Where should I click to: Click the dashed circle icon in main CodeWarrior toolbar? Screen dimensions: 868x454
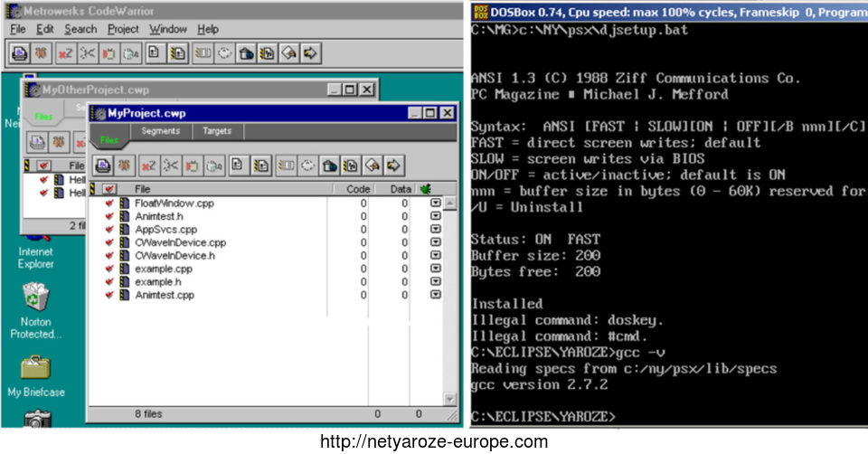click(x=224, y=53)
